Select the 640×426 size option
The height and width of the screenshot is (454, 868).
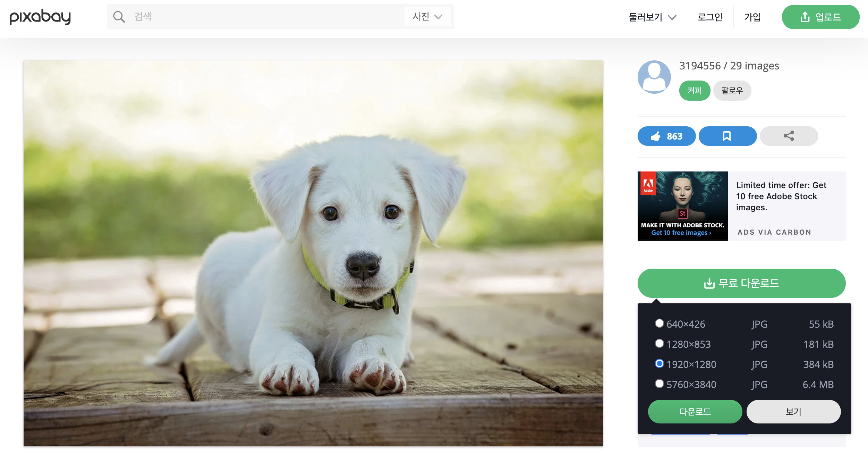click(659, 323)
